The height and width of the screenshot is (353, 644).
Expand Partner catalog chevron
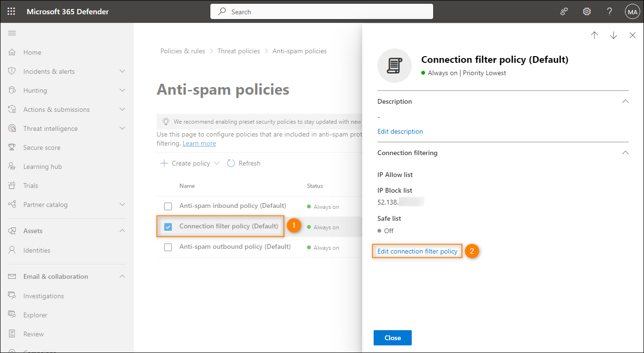coord(122,205)
